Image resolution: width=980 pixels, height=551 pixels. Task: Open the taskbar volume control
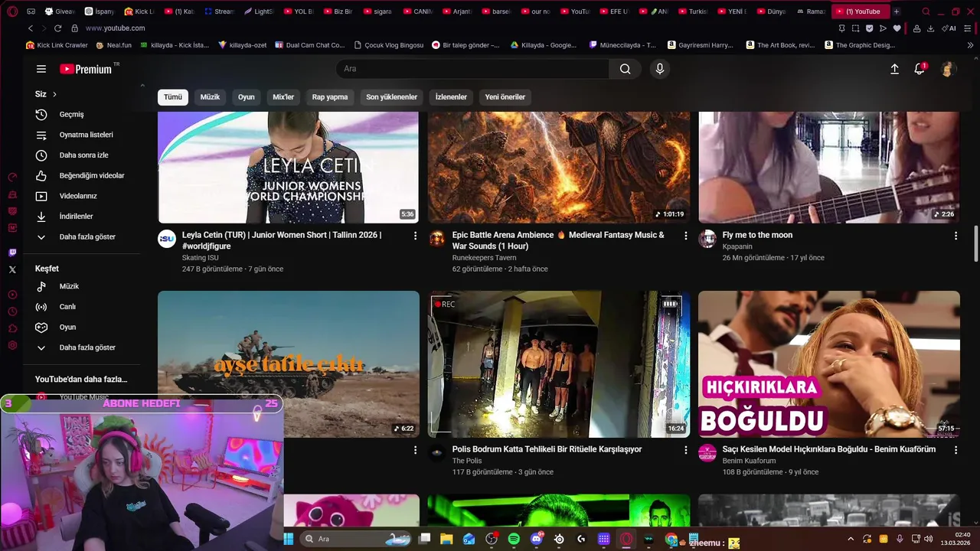(929, 540)
